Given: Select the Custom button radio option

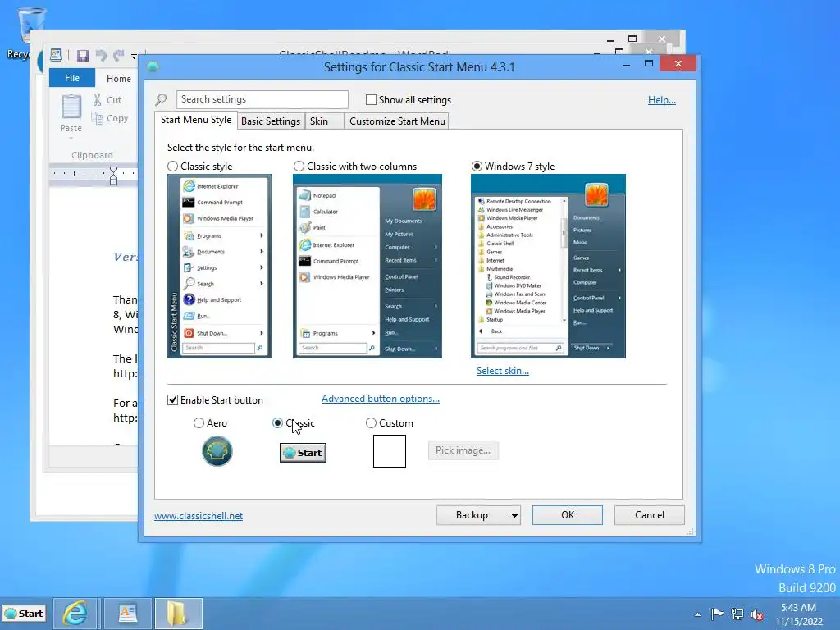Looking at the screenshot, I should pyautogui.click(x=371, y=423).
